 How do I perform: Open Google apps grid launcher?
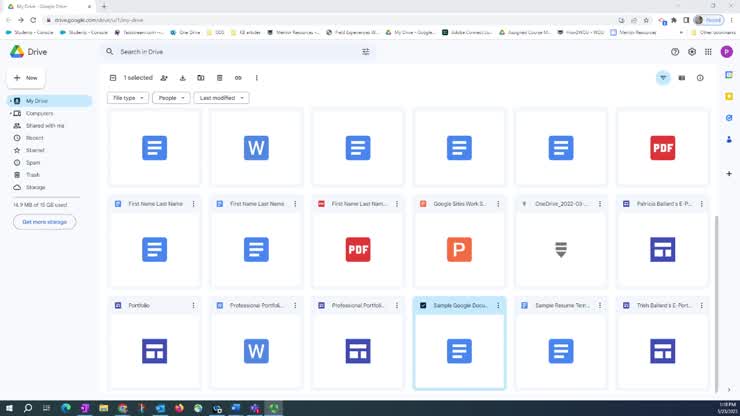[709, 51]
